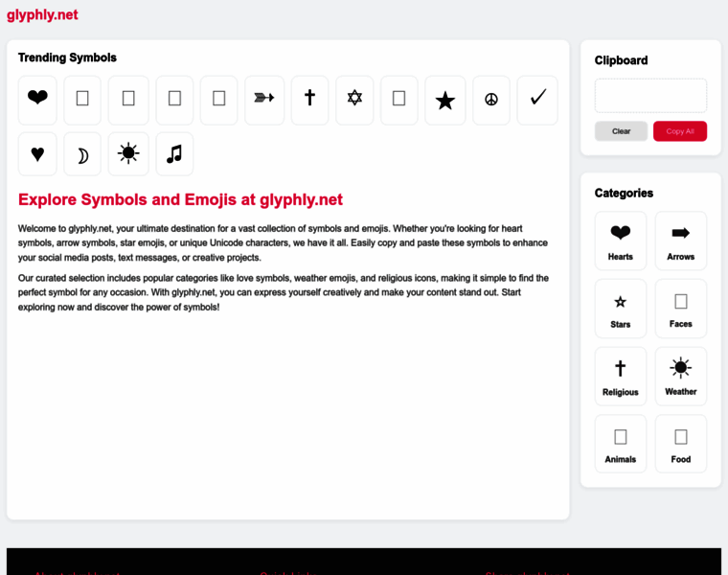Screen dimensions: 728x575
Task: Click the Latin cross trending symbol
Action: tap(309, 100)
